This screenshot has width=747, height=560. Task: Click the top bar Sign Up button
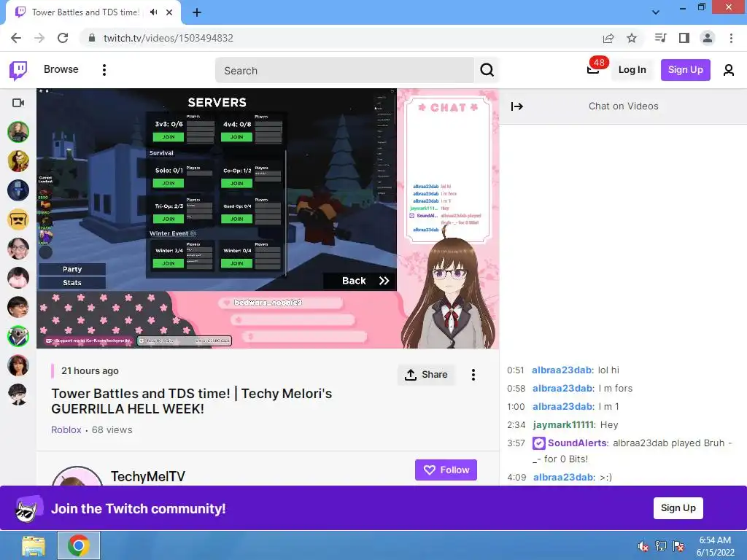pos(685,70)
